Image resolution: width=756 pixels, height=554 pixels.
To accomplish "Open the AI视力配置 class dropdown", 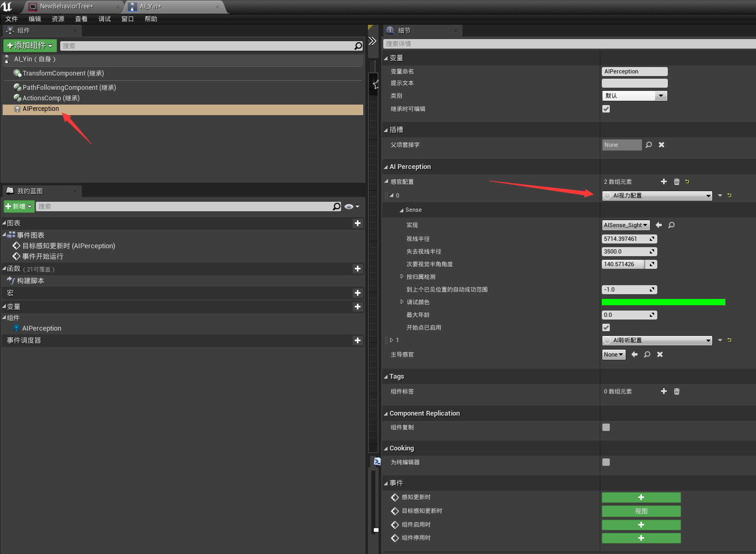I will coord(657,195).
